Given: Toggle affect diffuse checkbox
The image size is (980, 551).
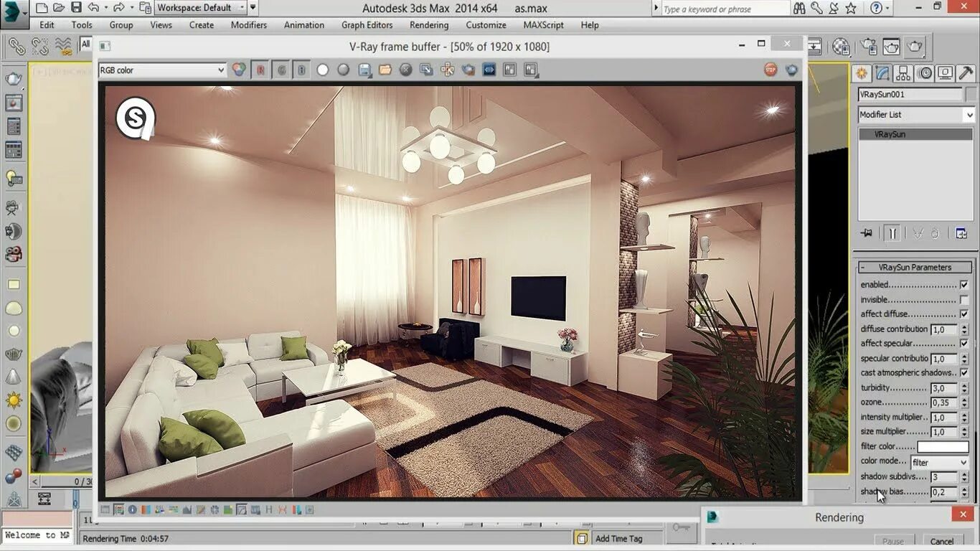Looking at the screenshot, I should tap(963, 314).
